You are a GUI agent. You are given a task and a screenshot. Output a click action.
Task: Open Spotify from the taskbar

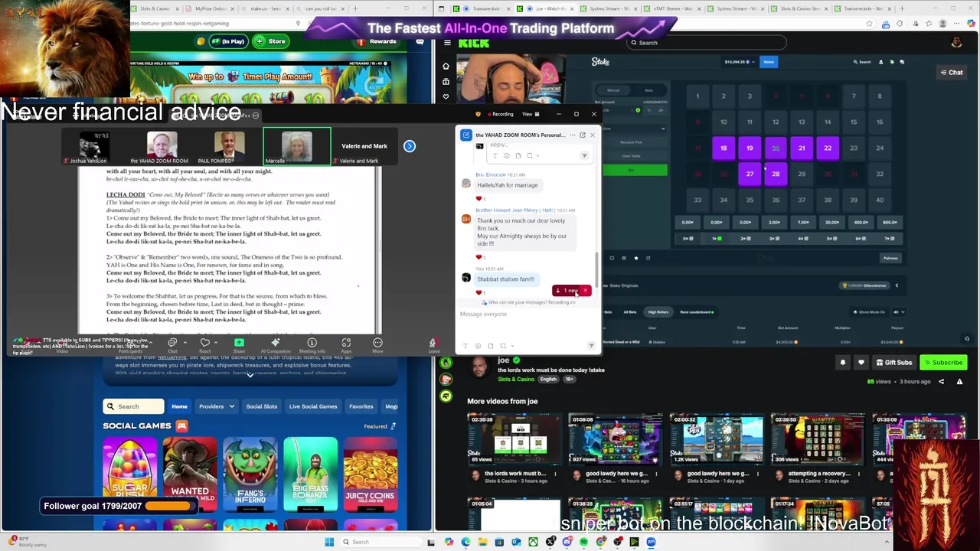[x=583, y=542]
